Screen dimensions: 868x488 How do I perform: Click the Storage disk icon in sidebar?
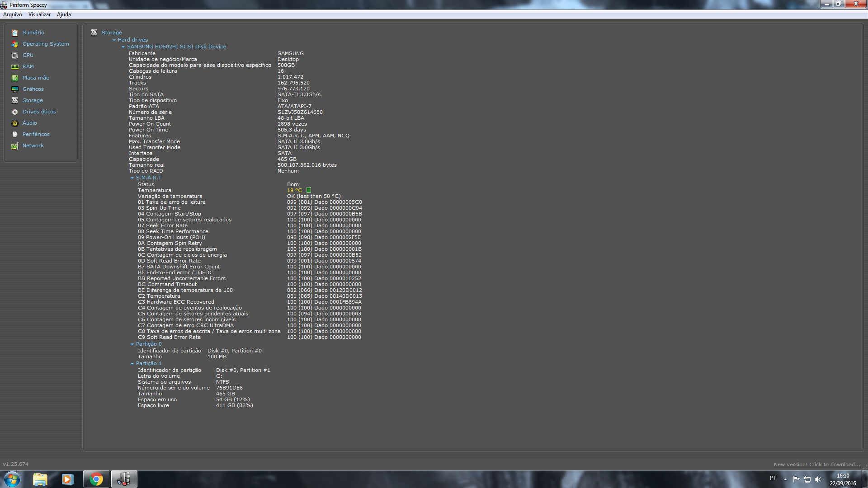[15, 100]
